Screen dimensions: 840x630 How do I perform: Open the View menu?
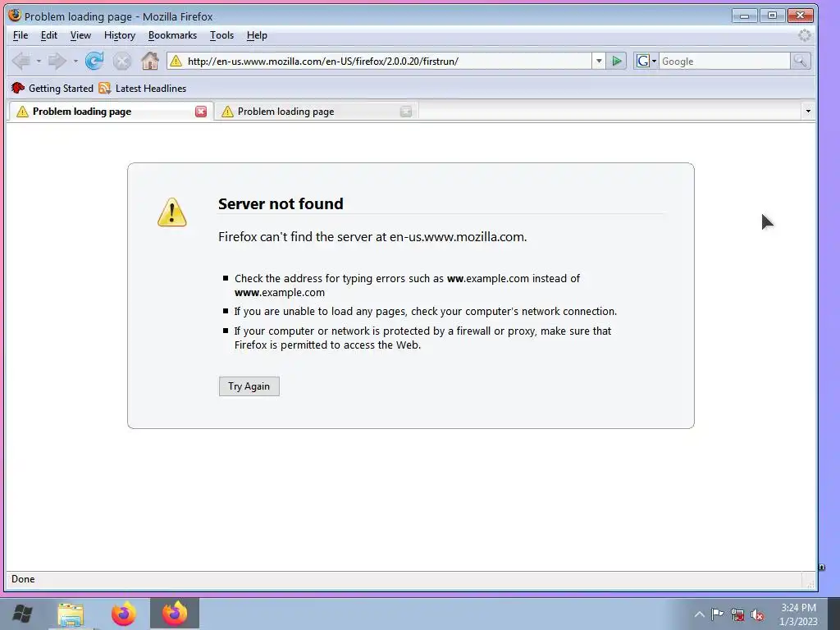(80, 35)
